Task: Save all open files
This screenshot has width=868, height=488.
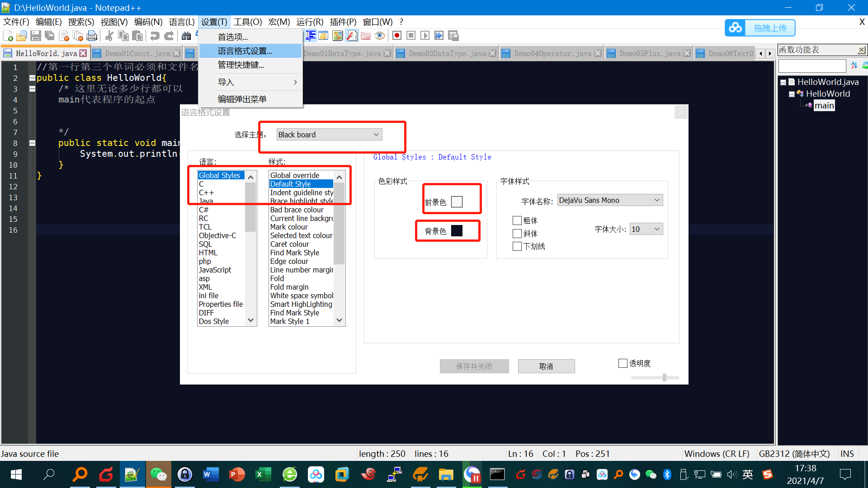Action: tap(50, 36)
